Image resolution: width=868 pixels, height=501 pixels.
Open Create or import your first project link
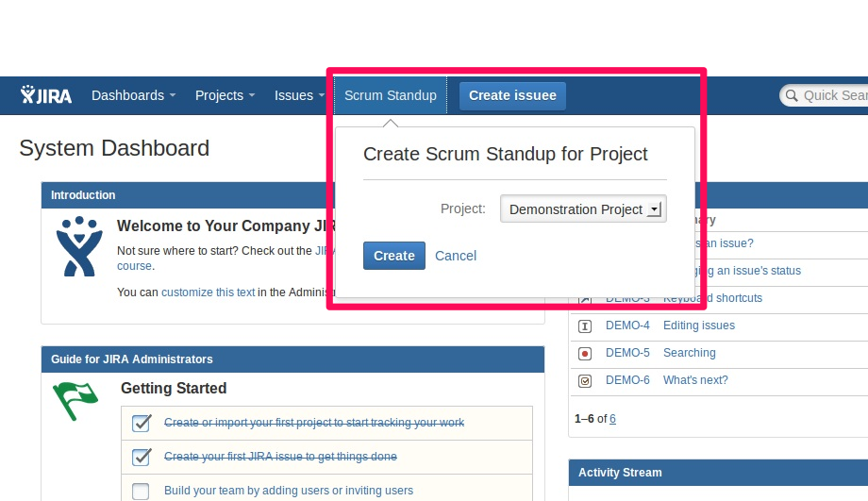coord(314,423)
